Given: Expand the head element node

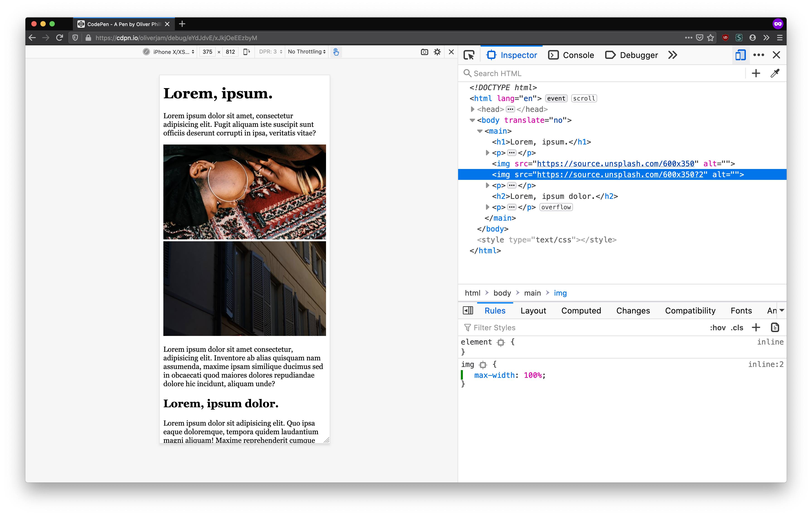Looking at the screenshot, I should pyautogui.click(x=472, y=109).
